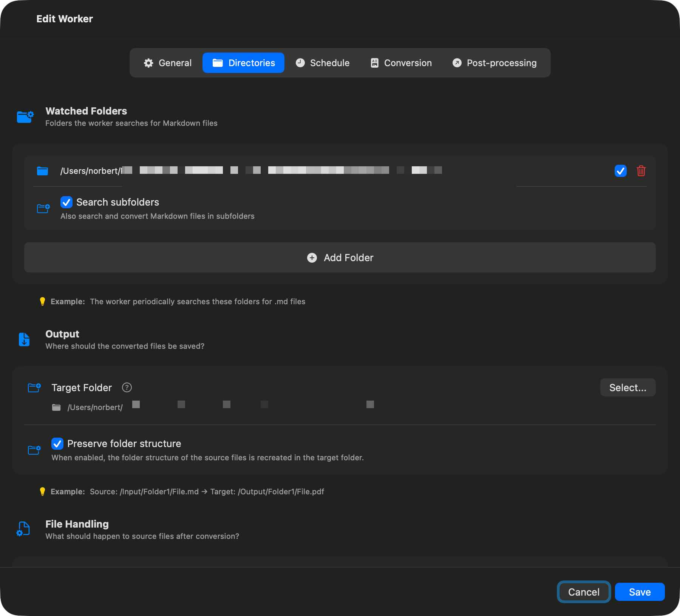The height and width of the screenshot is (616, 680).
Task: Disable the watched folder checkbox
Action: [x=621, y=171]
